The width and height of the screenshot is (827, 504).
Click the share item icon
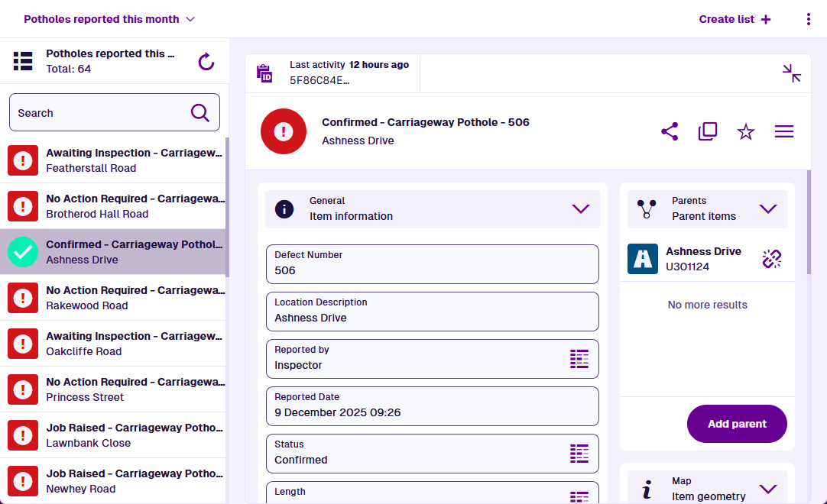coord(670,131)
